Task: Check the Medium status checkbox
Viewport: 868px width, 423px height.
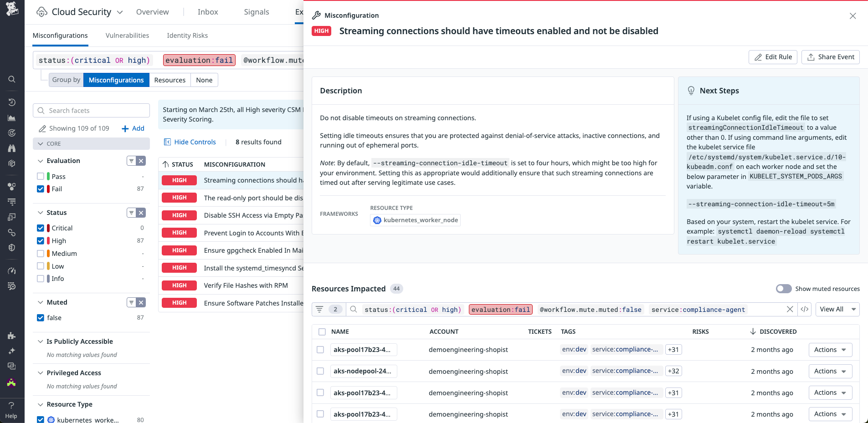Action: (41, 253)
